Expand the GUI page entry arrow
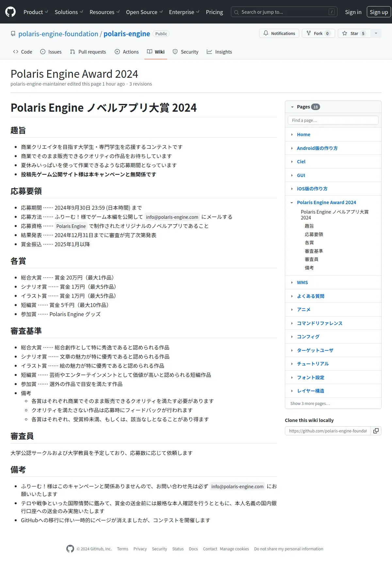Viewport: 392px width, 566px height. (x=292, y=175)
